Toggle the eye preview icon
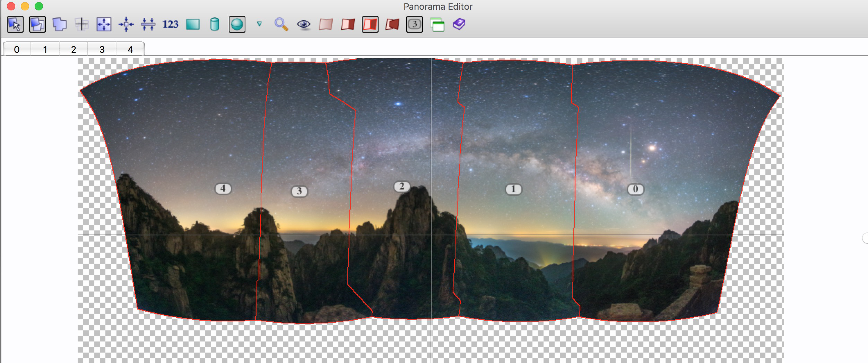868x363 pixels. click(304, 24)
